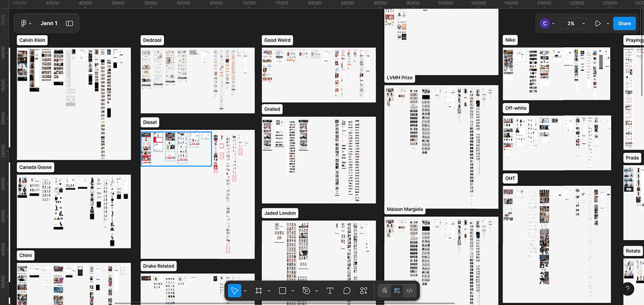Select the Frame tool
The height and width of the screenshot is (305, 644).
click(x=258, y=291)
